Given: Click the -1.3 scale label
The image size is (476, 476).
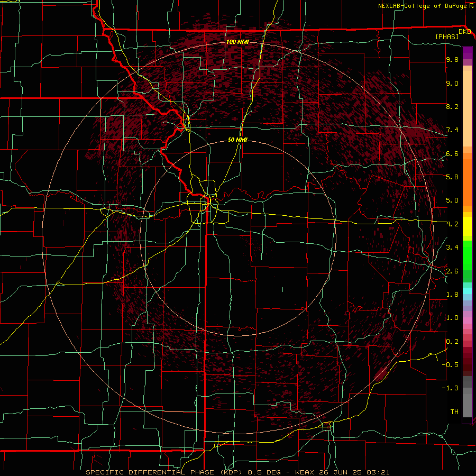Looking at the screenshot, I should 450,388.
